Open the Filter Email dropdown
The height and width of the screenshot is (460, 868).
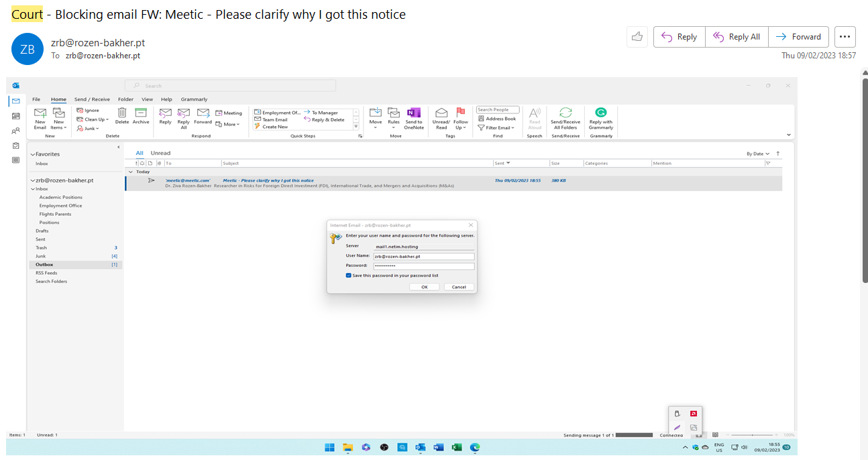point(496,127)
